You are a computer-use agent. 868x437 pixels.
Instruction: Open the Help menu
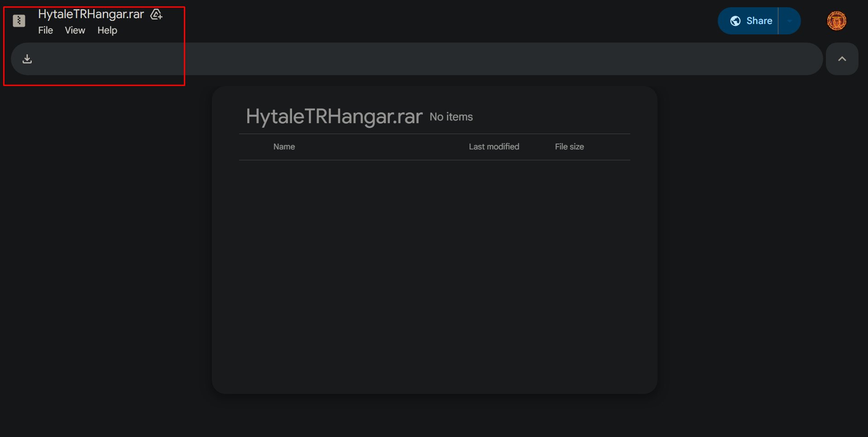coord(107,30)
